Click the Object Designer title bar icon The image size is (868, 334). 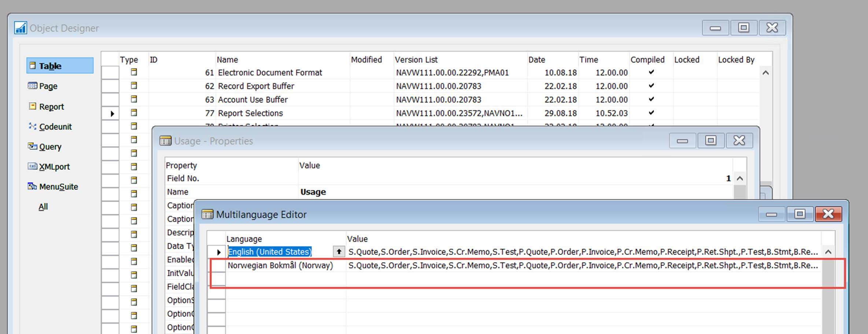tap(21, 27)
